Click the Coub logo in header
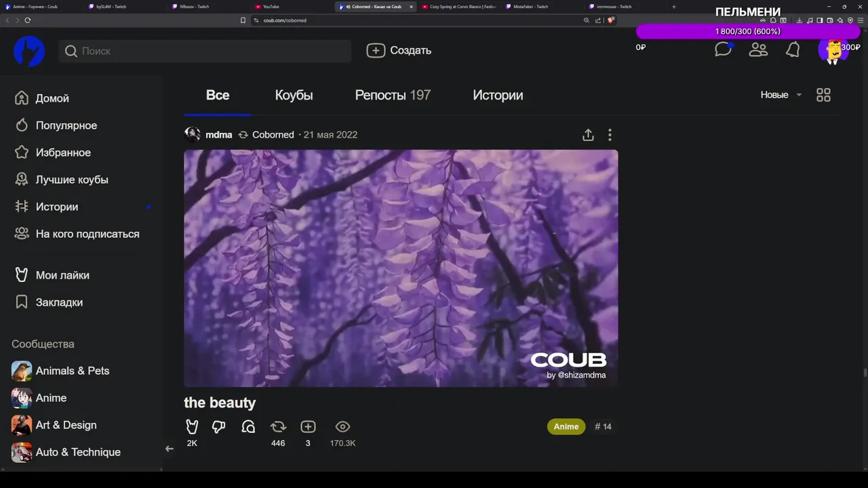Viewport: 868px width, 488px height. point(29,51)
